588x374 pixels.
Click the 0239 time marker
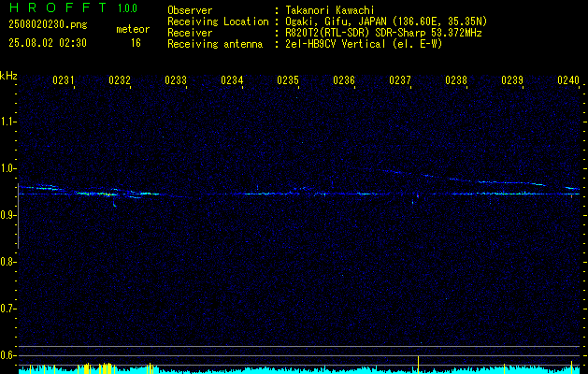pos(512,80)
